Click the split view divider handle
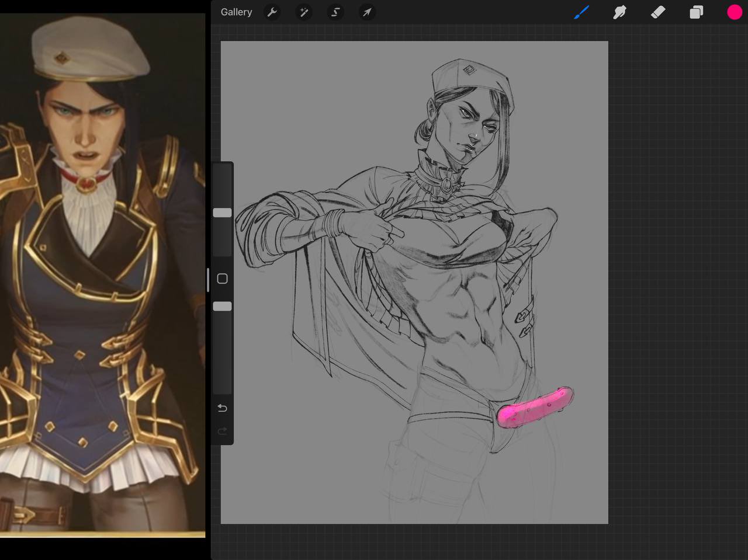Image resolution: width=748 pixels, height=560 pixels. point(208,280)
